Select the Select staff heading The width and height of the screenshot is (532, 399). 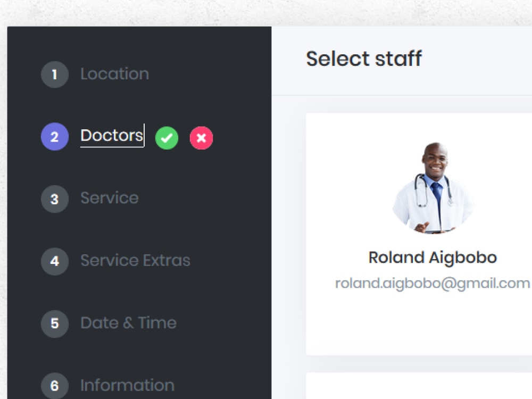click(x=364, y=59)
